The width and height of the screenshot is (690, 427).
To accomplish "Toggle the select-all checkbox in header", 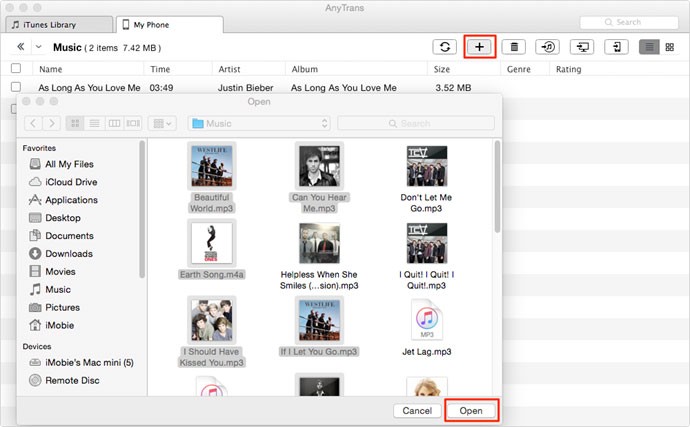I will click(x=16, y=69).
